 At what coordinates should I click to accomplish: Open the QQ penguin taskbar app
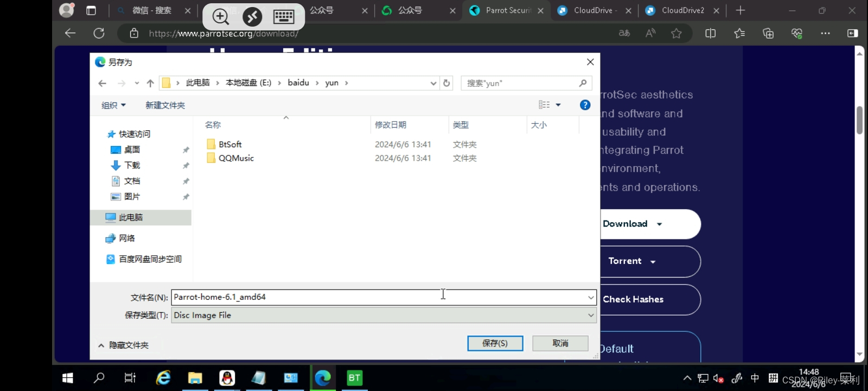[x=227, y=378]
